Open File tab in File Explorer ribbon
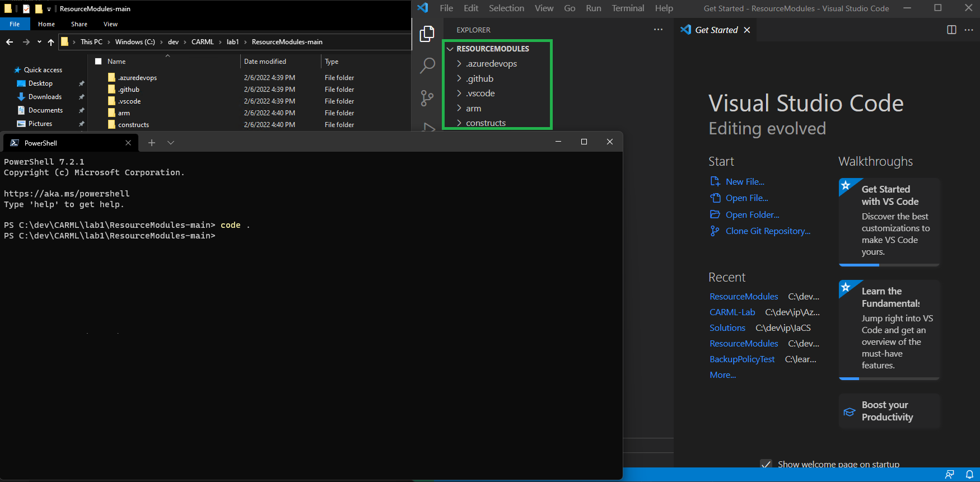 (15, 24)
